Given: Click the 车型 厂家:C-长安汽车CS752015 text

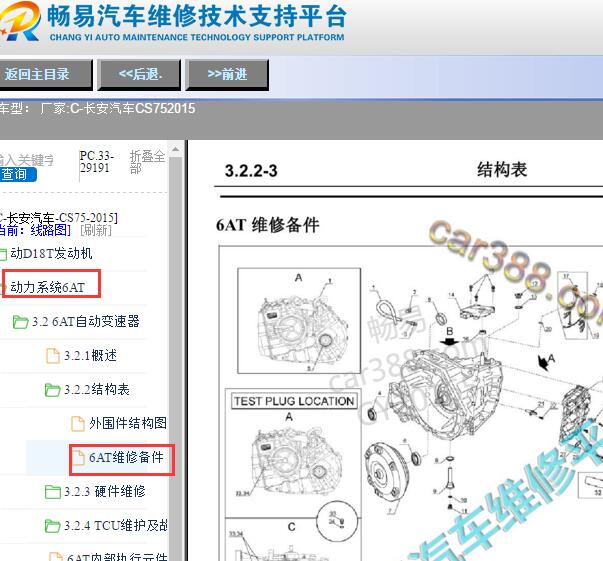Looking at the screenshot, I should point(97,108).
